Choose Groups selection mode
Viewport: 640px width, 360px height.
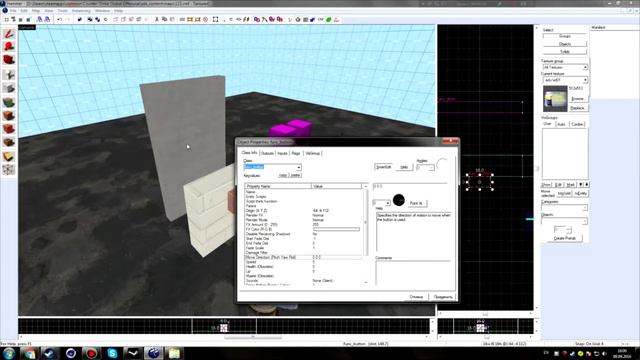565,36
